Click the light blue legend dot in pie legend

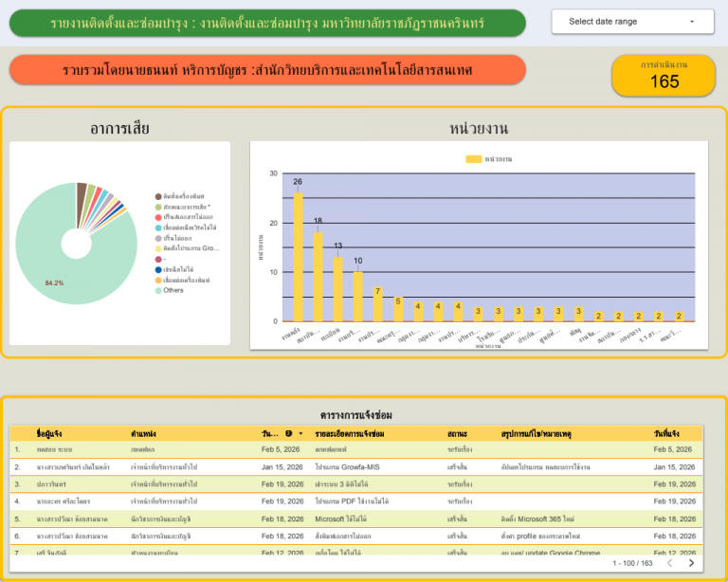click(158, 227)
